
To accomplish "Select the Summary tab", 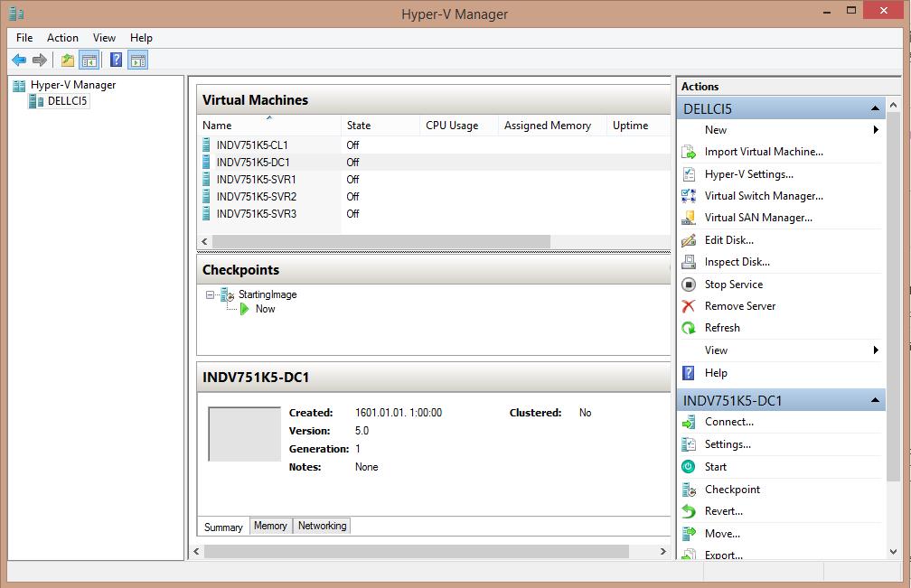I will (x=224, y=527).
